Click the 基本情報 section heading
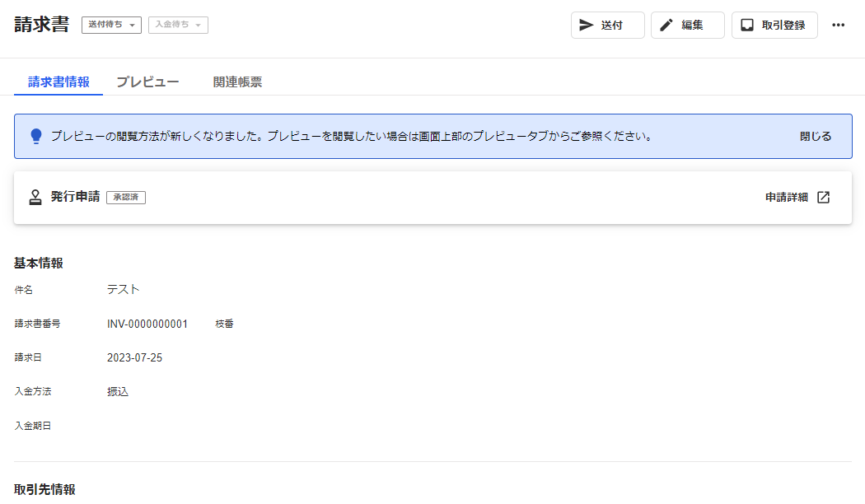 pyautogui.click(x=39, y=263)
